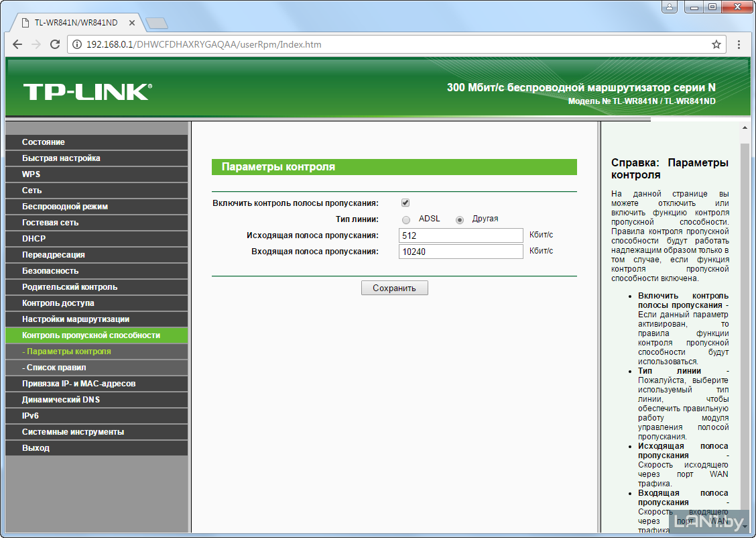Click the site info icon in the address bar
756x538 pixels.
pos(76,44)
